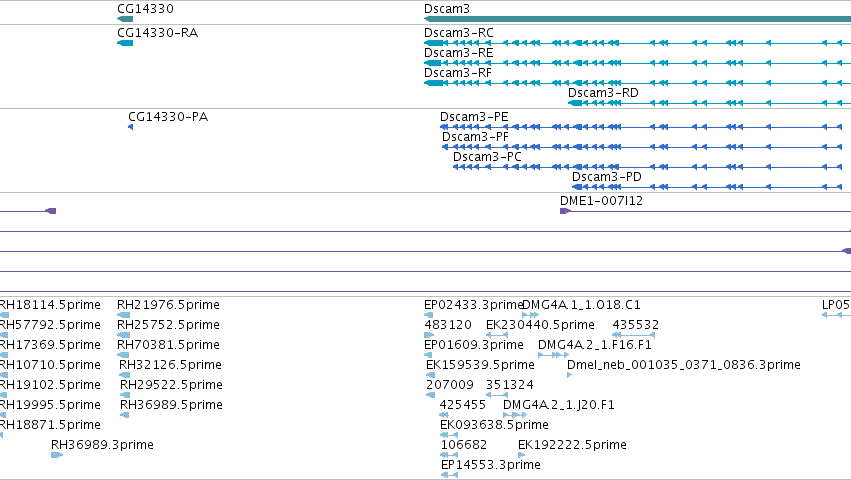The width and height of the screenshot is (851, 480).
Task: Click the EK192222.5prime arrow glyph
Action: click(x=522, y=455)
